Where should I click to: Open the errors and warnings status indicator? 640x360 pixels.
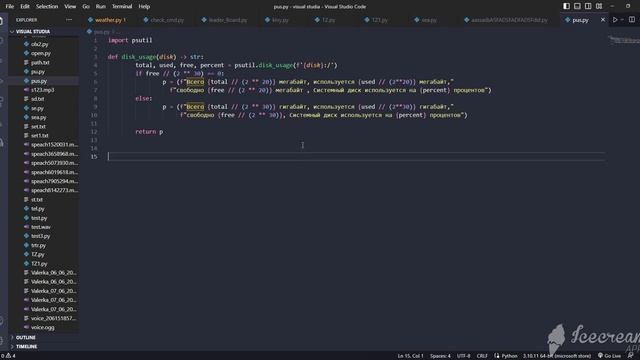[x=8, y=356]
